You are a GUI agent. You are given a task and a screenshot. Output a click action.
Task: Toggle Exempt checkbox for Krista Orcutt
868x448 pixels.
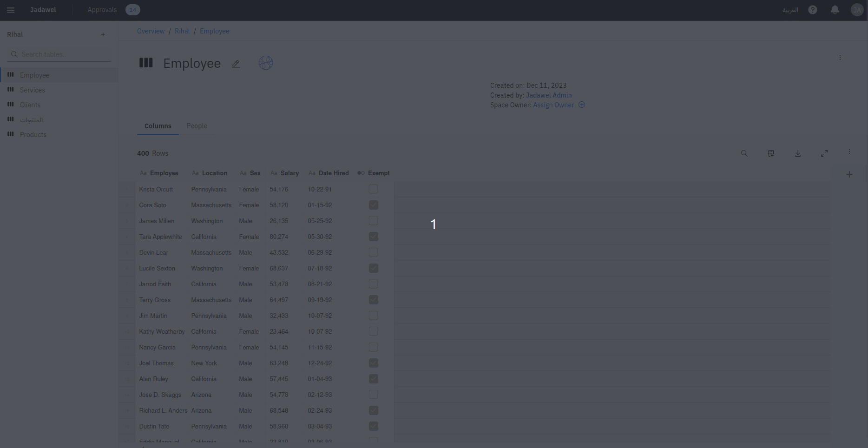373,189
